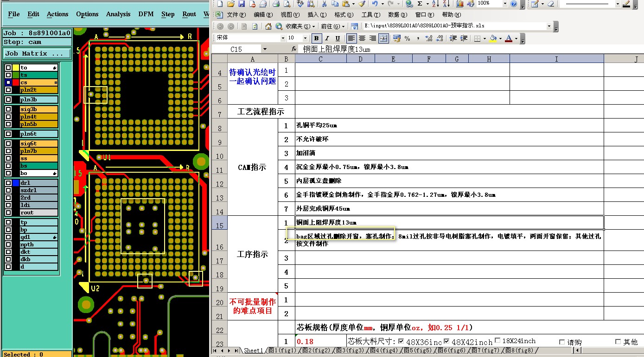Click the New workbook icon in Excel
This screenshot has height=357, width=644.
[x=220, y=4]
